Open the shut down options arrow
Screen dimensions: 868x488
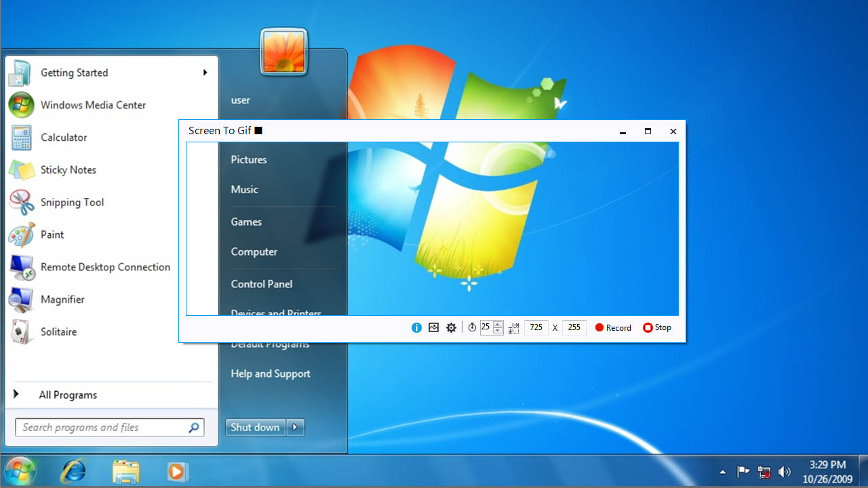(295, 427)
